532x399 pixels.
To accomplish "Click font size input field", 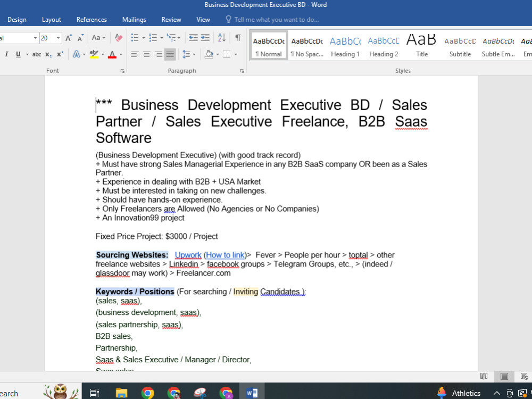I will point(47,38).
